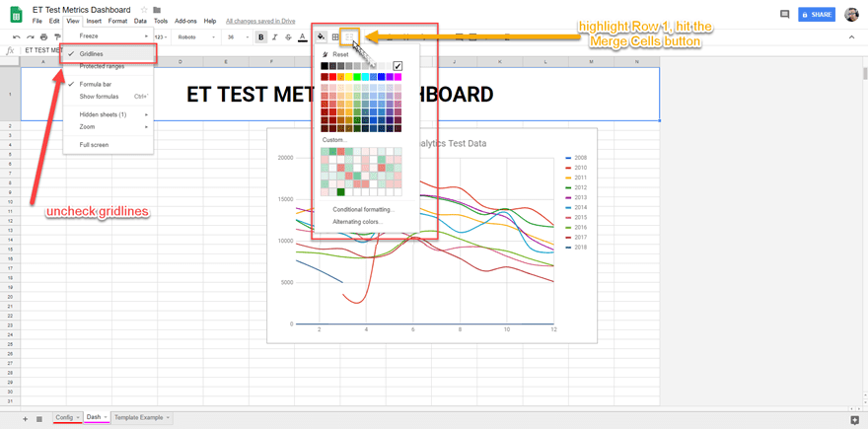The image size is (868, 429).
Task: Click the text color icon
Action: [303, 37]
